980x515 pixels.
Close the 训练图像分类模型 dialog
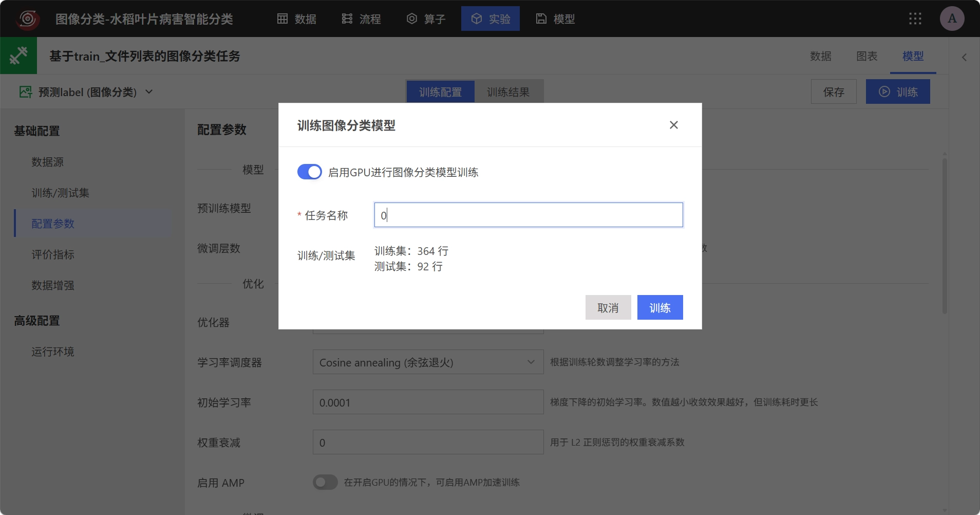click(674, 125)
